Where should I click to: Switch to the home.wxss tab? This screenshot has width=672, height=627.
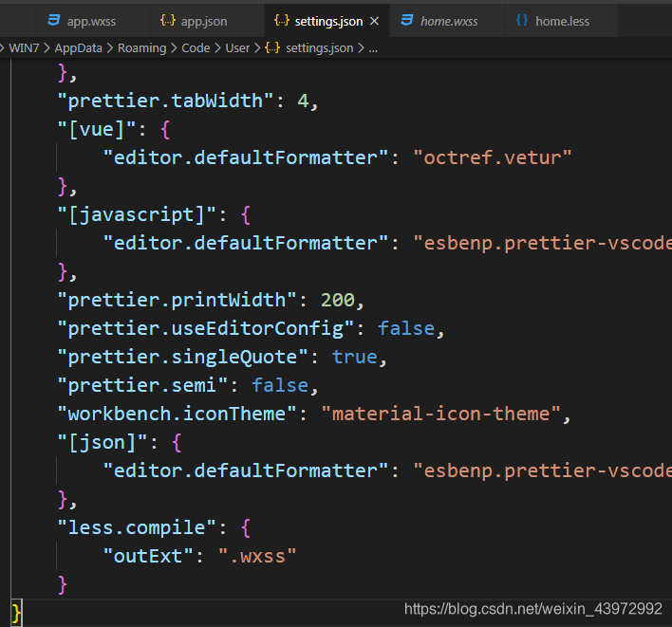[x=447, y=21]
